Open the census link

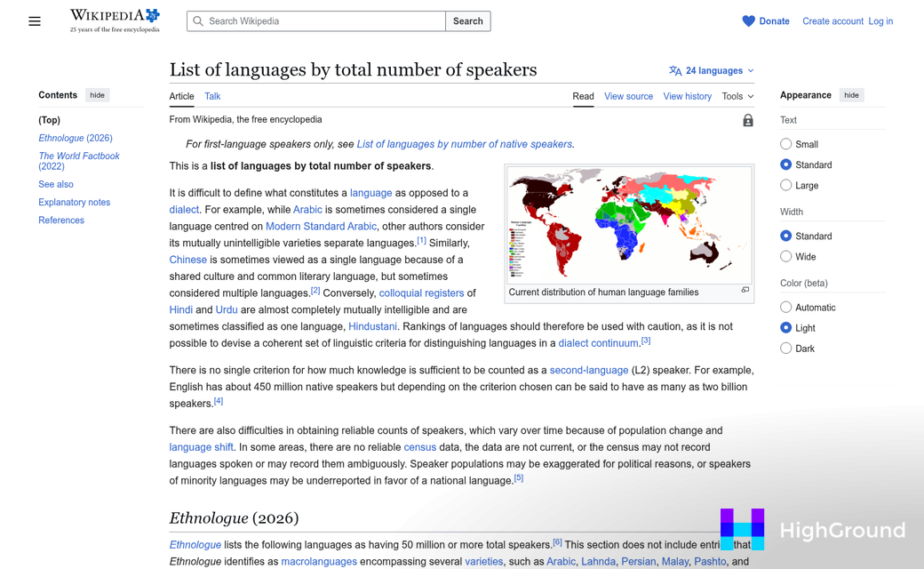(419, 447)
